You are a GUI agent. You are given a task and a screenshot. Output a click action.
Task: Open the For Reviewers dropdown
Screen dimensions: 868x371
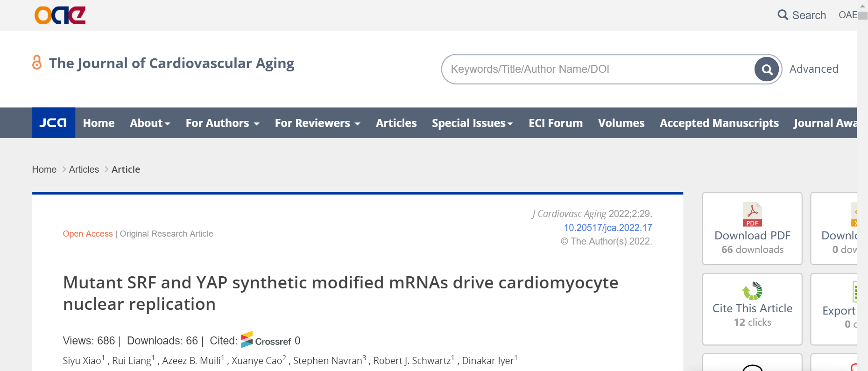[318, 123]
